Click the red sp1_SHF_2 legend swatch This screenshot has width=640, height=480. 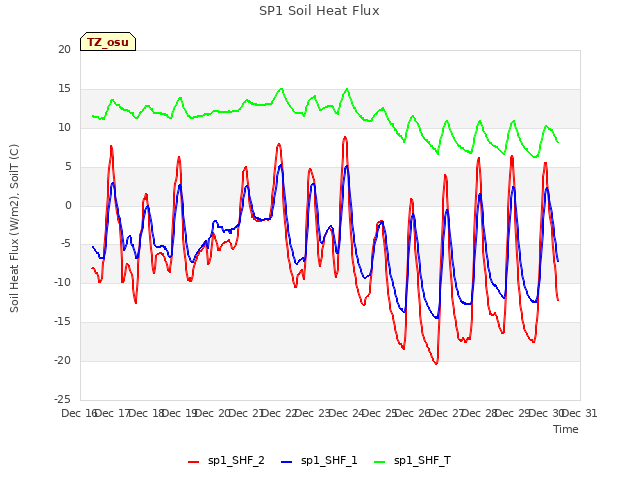tap(193, 462)
